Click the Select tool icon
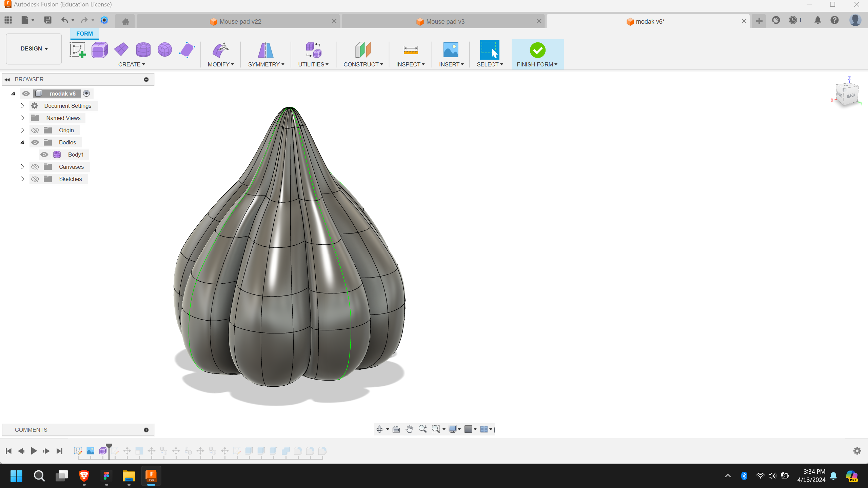Viewport: 868px width, 488px height. coord(490,50)
